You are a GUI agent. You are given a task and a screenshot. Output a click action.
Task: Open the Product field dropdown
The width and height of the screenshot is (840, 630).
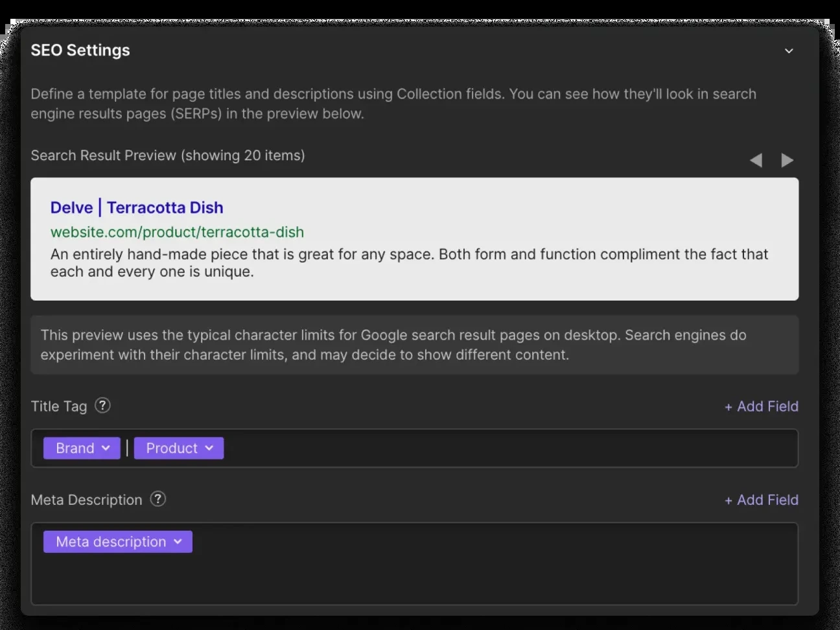[179, 448]
